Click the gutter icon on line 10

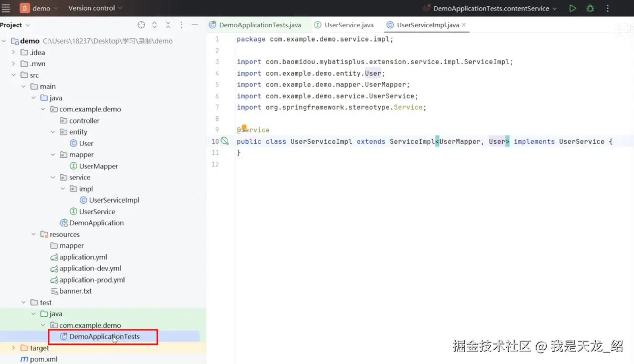pyautogui.click(x=225, y=141)
